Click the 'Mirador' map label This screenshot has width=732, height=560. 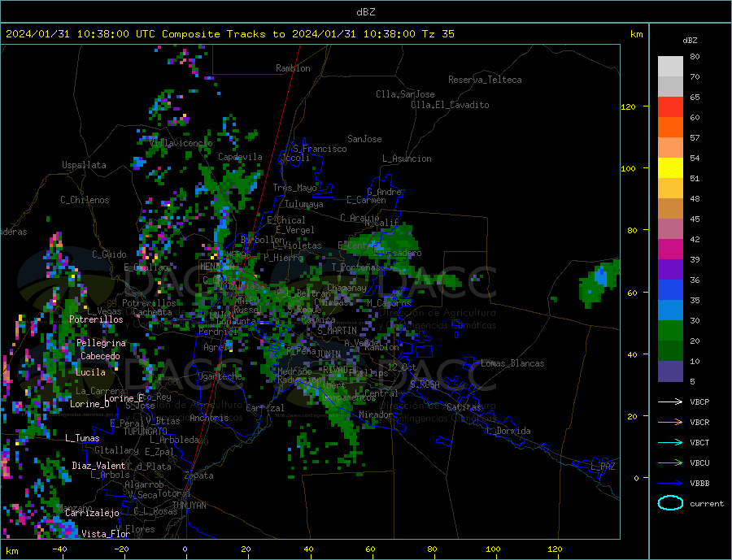click(376, 415)
